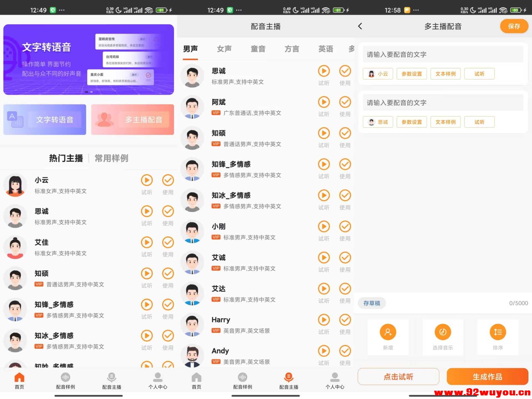Check 使用 beside 阿斌 voice
Image resolution: width=532 pixels, height=399 pixels.
tap(345, 102)
